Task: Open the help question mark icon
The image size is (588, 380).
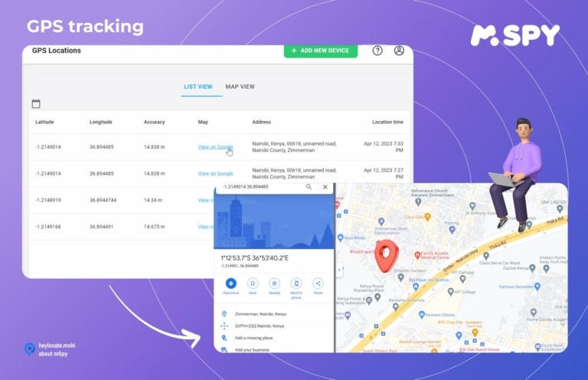Action: (377, 51)
